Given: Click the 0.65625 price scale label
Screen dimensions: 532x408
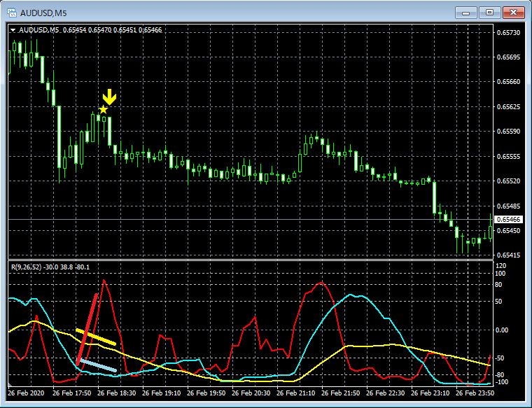Looking at the screenshot, I should [508, 107].
